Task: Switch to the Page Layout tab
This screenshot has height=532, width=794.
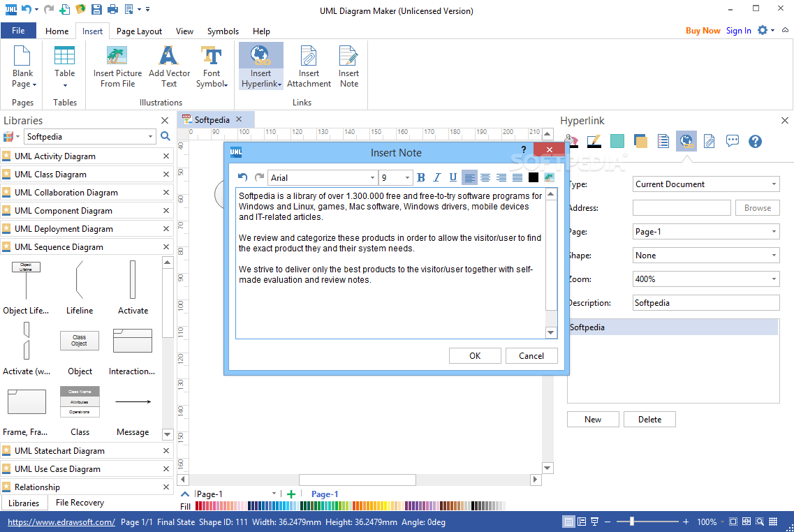Action: [x=139, y=31]
